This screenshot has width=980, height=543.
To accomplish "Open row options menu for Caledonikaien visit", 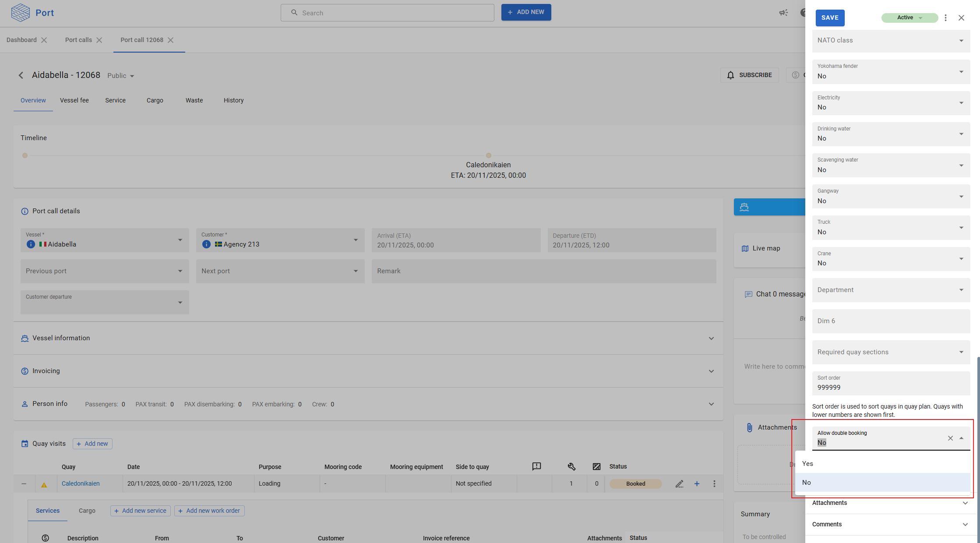I will [x=714, y=484].
